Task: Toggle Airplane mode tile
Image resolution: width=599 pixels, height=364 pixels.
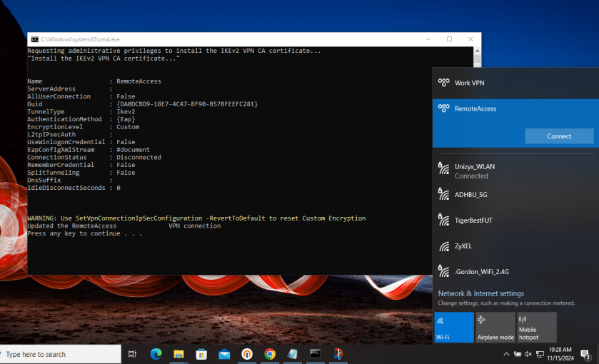Action: (x=495, y=327)
